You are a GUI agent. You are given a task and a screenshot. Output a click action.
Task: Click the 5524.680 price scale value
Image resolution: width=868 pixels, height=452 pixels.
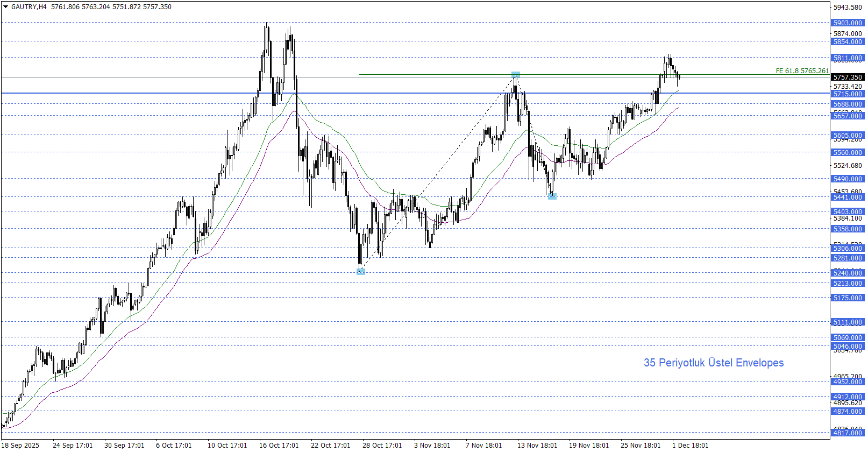click(x=848, y=166)
